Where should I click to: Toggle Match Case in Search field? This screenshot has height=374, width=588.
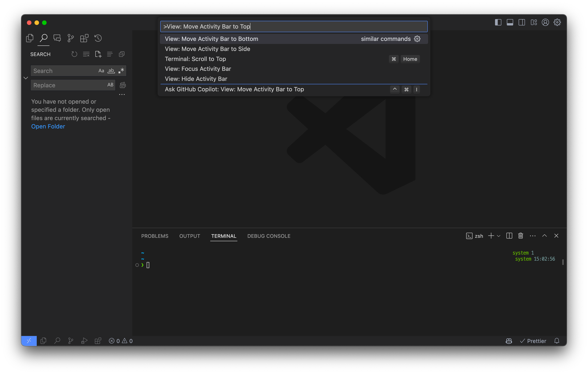(x=101, y=71)
